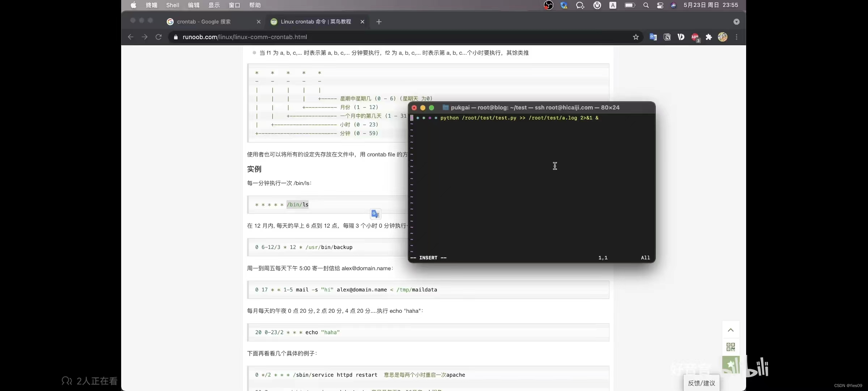Click the browser back arrow
The height and width of the screenshot is (391, 868).
coord(131,37)
